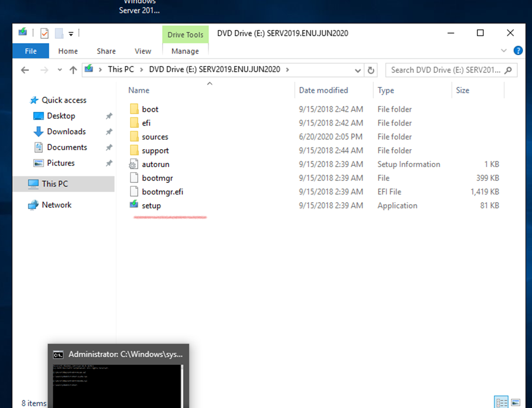Select the sources folder icon
This screenshot has height=408, width=532.
point(134,137)
